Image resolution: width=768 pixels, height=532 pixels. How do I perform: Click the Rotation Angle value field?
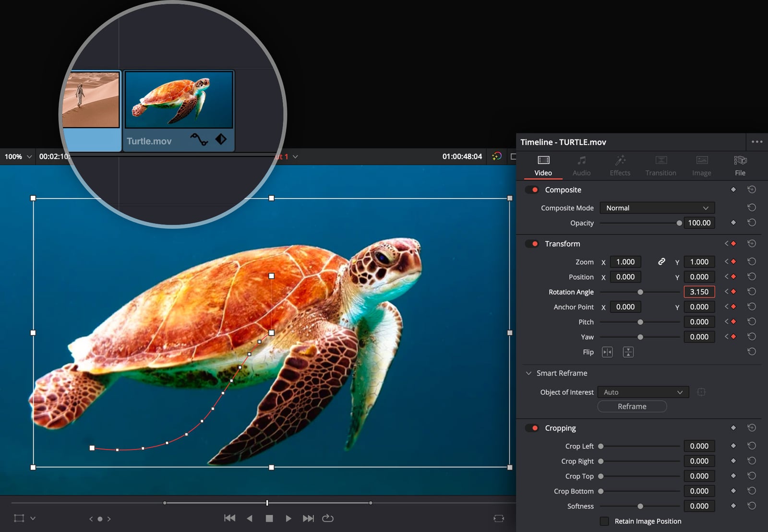pyautogui.click(x=699, y=292)
